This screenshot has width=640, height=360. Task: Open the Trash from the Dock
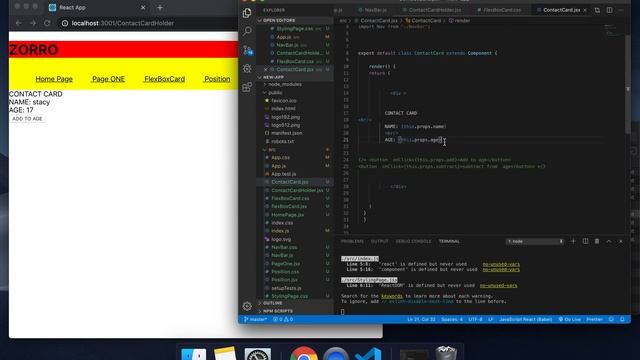click(446, 353)
